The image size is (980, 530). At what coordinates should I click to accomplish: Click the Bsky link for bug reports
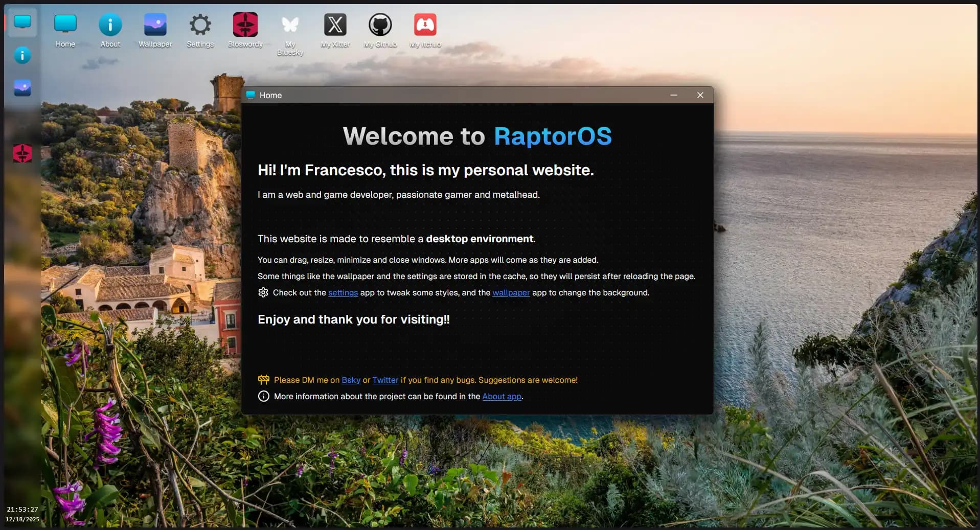[351, 380]
